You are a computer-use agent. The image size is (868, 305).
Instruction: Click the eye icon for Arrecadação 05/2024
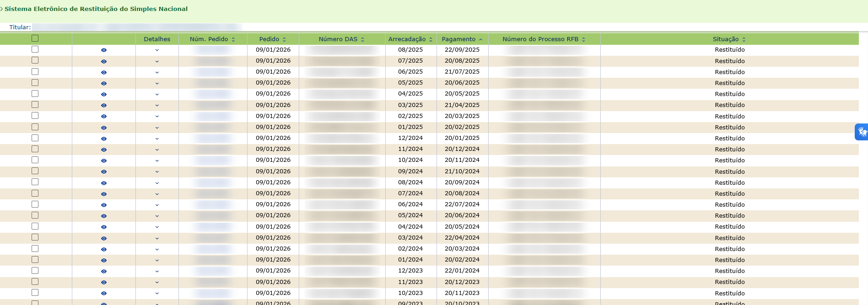tap(104, 216)
